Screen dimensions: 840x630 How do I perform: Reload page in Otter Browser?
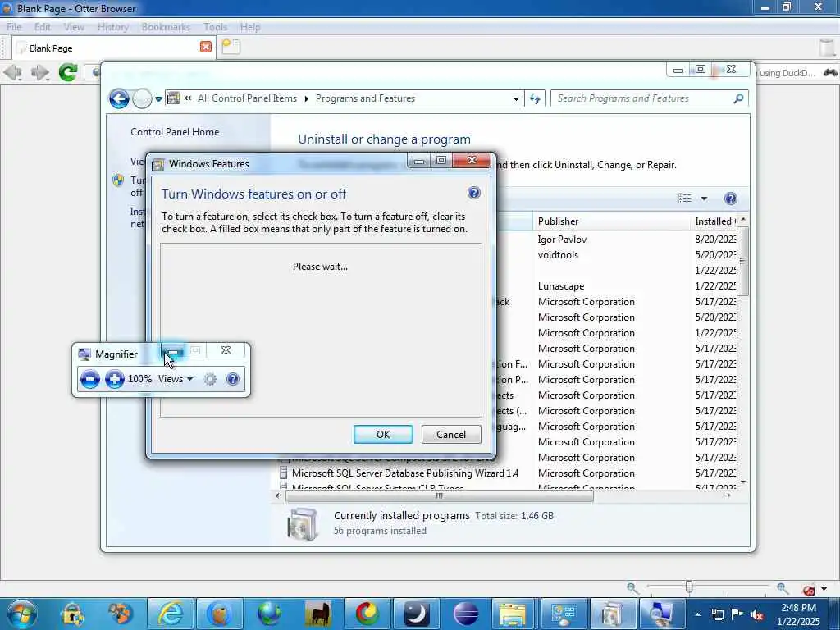pyautogui.click(x=68, y=72)
